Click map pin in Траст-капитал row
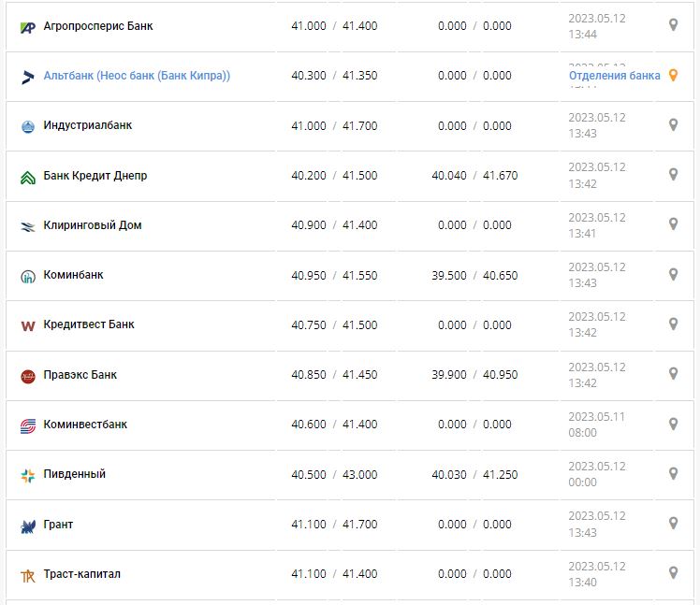Viewport: 700px width, 605px height. coord(673,572)
